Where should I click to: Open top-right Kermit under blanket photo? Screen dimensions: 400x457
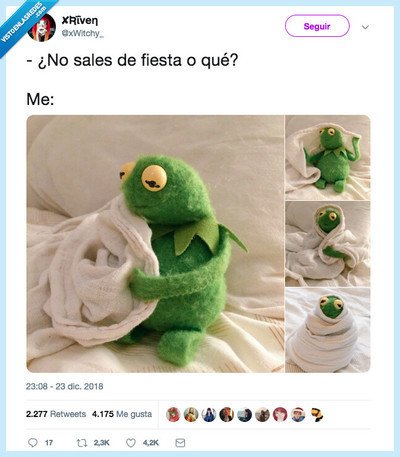tap(328, 158)
